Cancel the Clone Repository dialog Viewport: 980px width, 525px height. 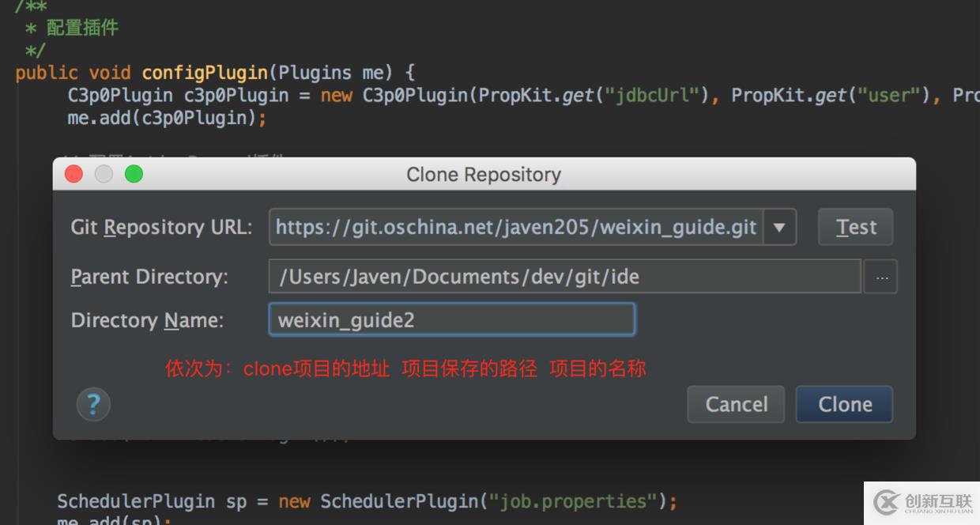[x=736, y=404]
